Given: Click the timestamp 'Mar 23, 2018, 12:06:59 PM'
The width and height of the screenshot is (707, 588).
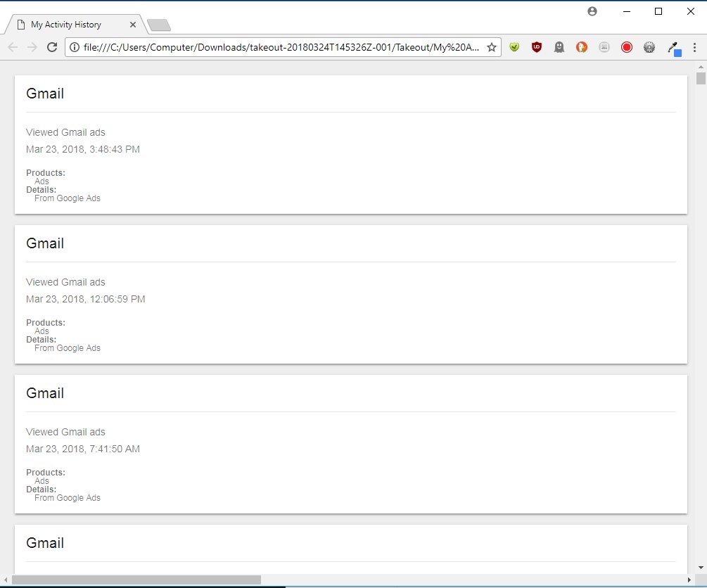Looking at the screenshot, I should 86,299.
